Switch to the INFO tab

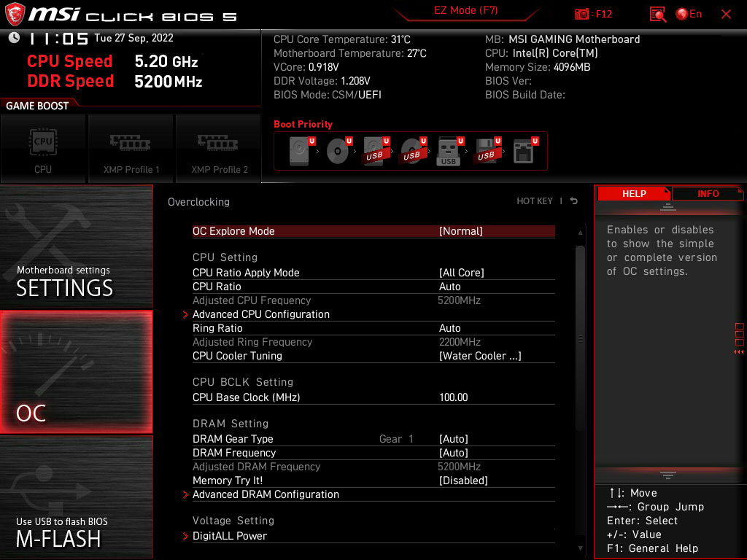point(707,193)
